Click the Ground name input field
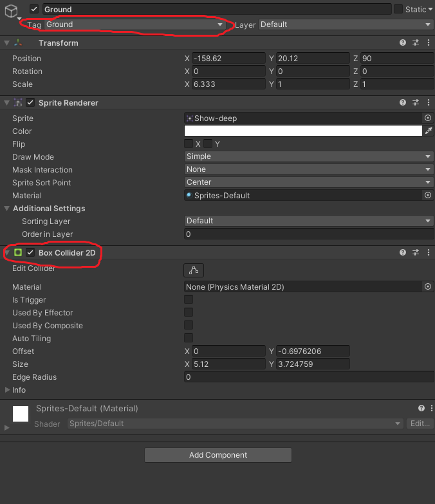 (217, 9)
